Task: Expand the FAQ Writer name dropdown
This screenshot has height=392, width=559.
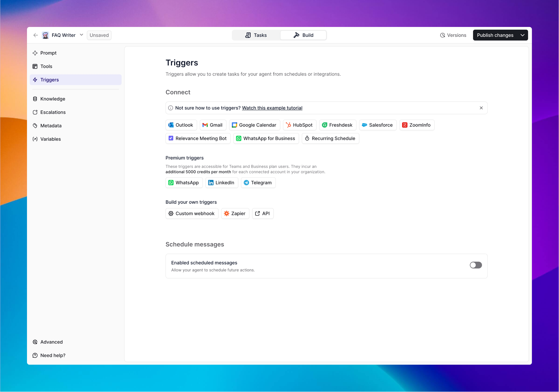Action: pyautogui.click(x=81, y=35)
